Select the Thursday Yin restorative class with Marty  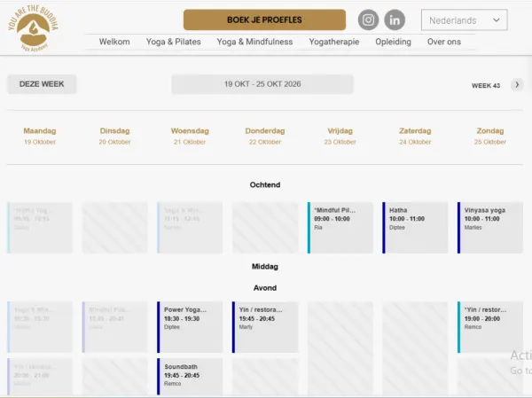(265, 327)
